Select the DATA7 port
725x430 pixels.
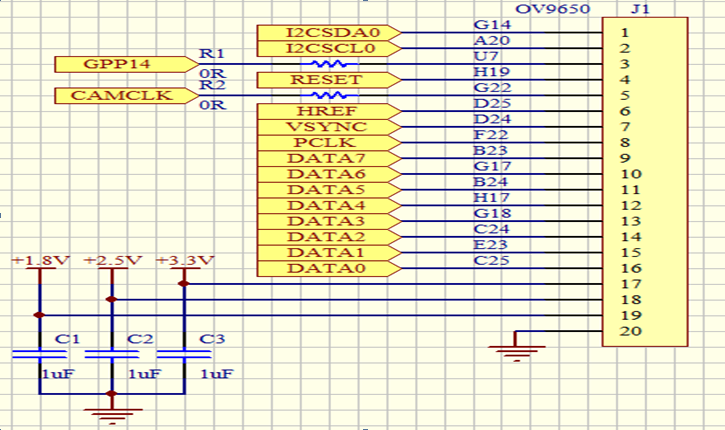click(329, 159)
